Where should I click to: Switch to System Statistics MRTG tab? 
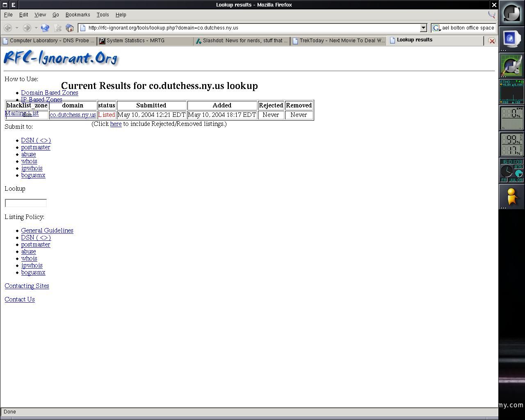pyautogui.click(x=145, y=41)
